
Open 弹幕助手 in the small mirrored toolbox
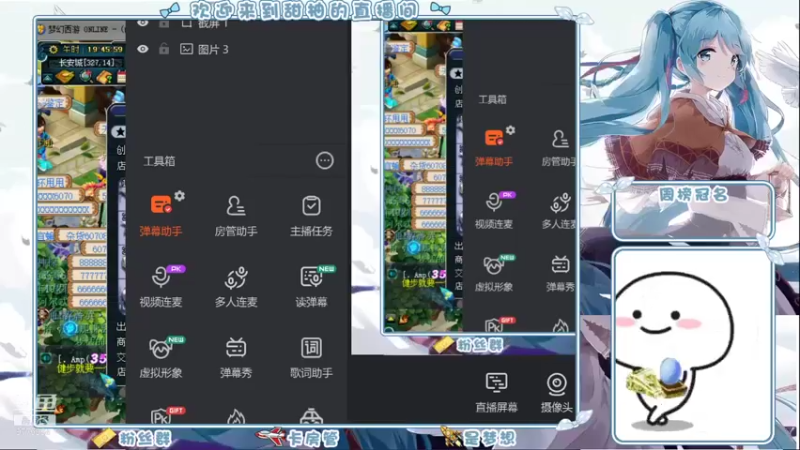tap(494, 148)
